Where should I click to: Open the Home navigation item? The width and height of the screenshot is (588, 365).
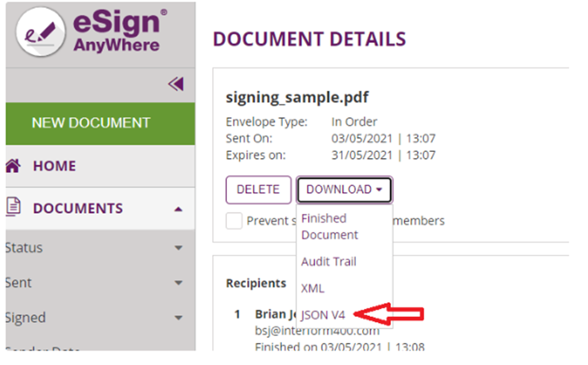[100, 166]
